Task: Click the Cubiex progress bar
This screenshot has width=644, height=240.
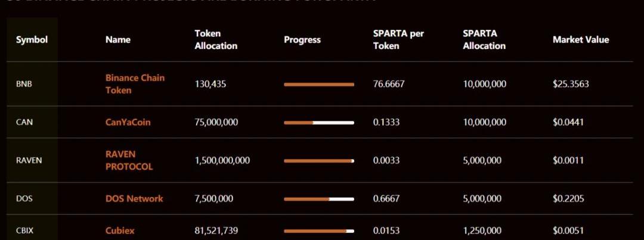Action: [319, 231]
